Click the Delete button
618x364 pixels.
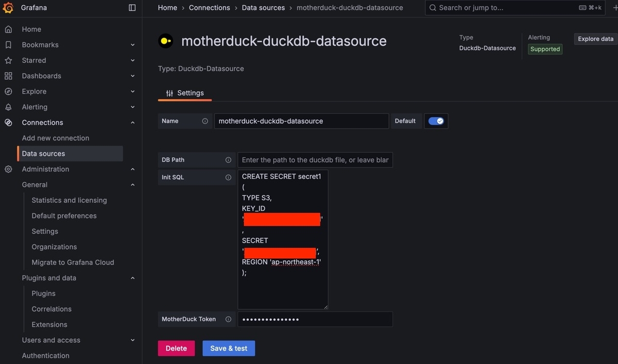coord(176,349)
